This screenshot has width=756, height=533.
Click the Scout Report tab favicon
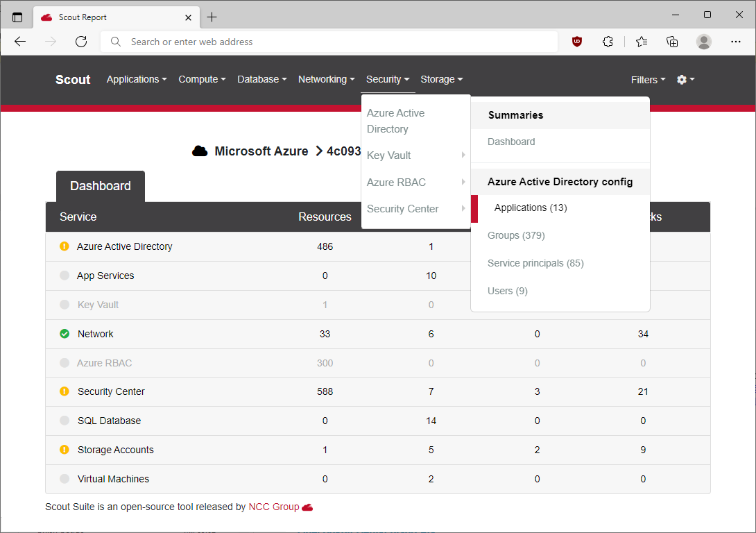46,17
